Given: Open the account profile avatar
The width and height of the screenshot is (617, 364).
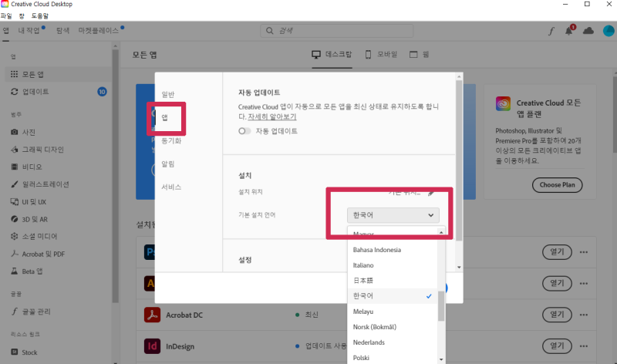Looking at the screenshot, I should pos(609,31).
